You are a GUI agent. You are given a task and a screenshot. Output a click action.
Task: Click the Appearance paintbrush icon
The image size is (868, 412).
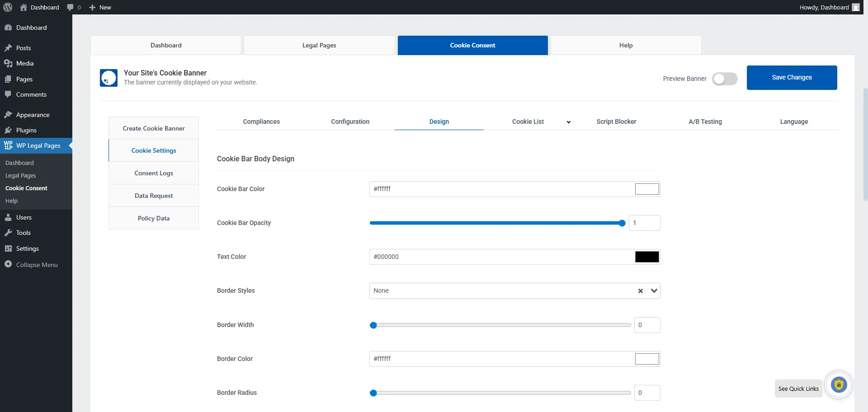(8, 114)
